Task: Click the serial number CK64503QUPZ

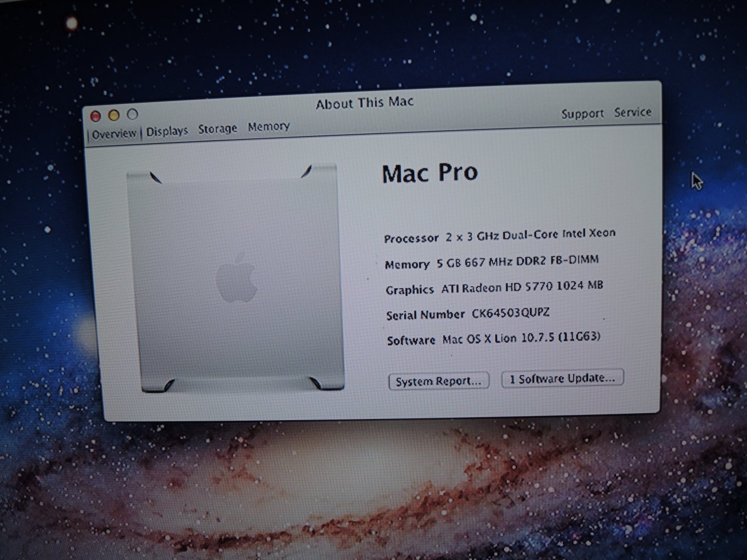Action: [511, 313]
